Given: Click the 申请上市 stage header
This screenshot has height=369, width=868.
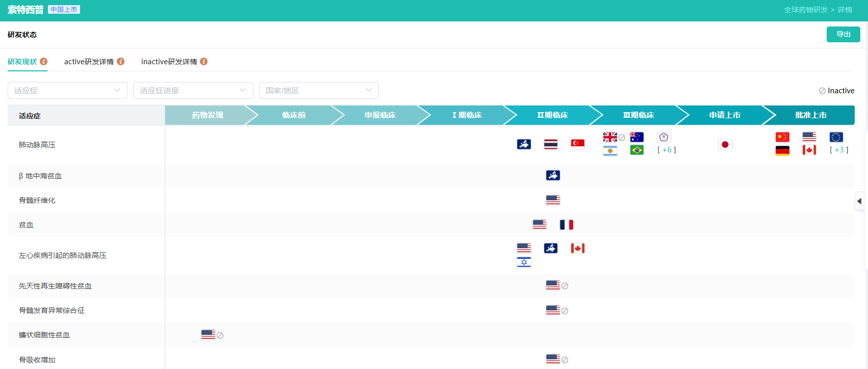Looking at the screenshot, I should pos(725,115).
